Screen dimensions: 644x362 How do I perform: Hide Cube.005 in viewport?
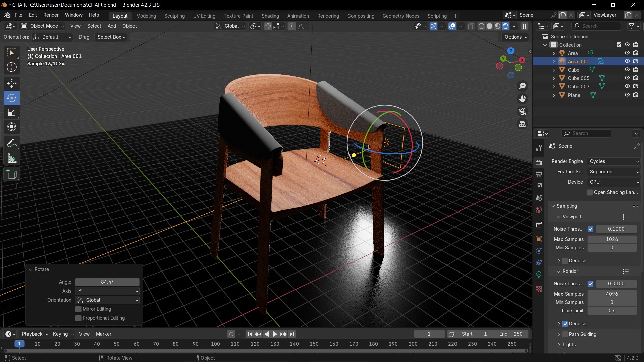pyautogui.click(x=627, y=78)
